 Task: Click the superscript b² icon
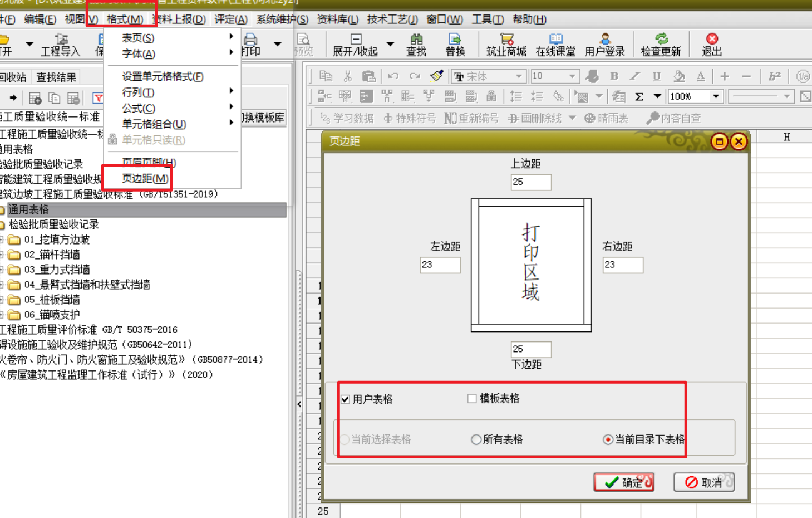(774, 76)
